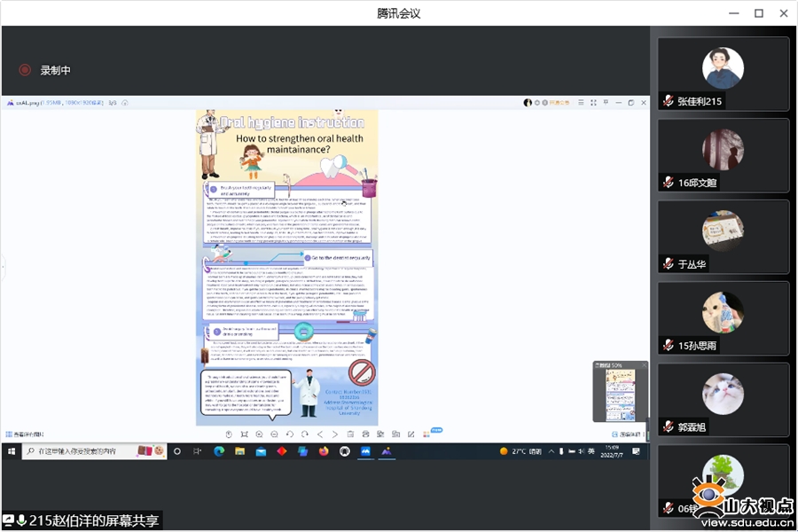Click the left-edge panel expand handle
Screen dimensions: 798x532
4,266
